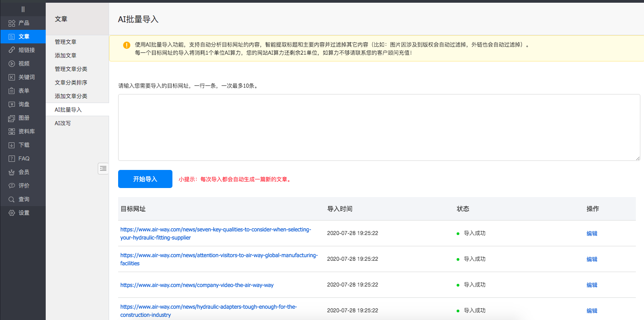Open the inquiry icon in sidebar
The image size is (644, 320).
12,104
